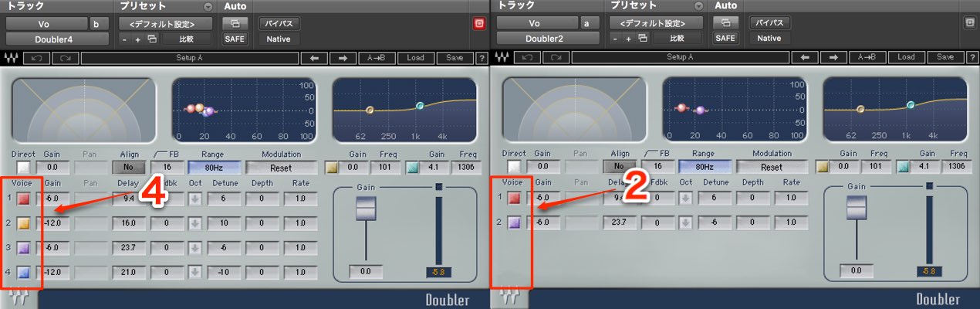The width and height of the screenshot is (980, 309).
Task: Open Save menu in Doubler2
Action: click(945, 58)
